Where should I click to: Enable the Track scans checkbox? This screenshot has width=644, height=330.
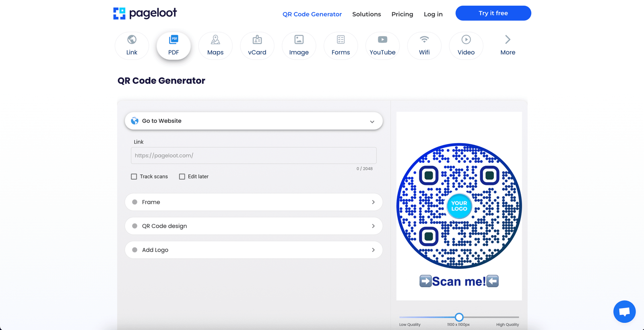[x=134, y=176]
